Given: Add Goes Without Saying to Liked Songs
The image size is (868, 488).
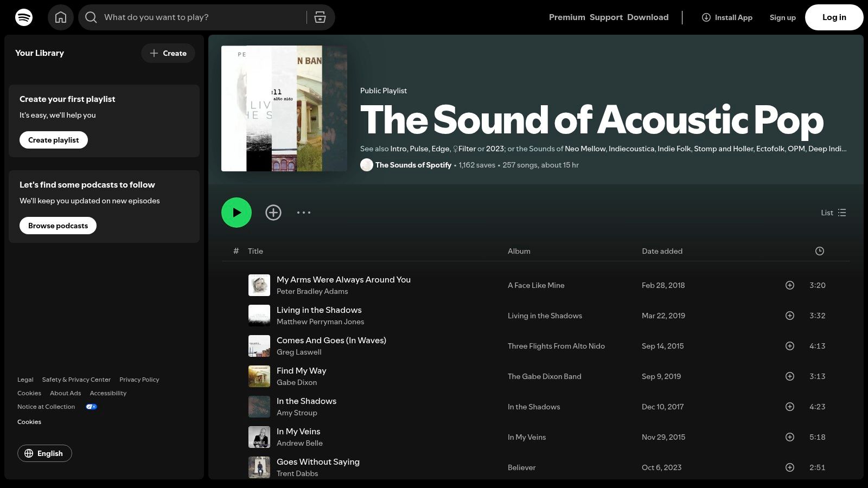Looking at the screenshot, I should [x=790, y=467].
